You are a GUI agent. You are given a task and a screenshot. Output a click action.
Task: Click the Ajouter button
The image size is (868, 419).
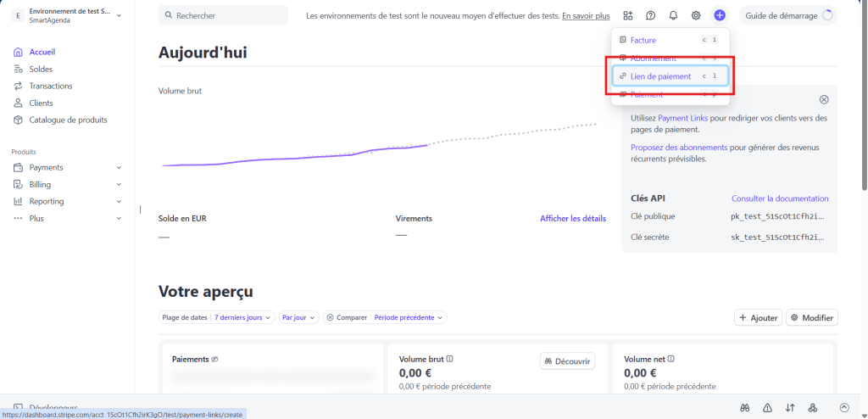click(758, 317)
